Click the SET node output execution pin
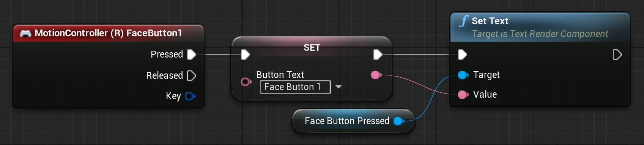Viewport: 644px width, 145px height. [x=378, y=55]
